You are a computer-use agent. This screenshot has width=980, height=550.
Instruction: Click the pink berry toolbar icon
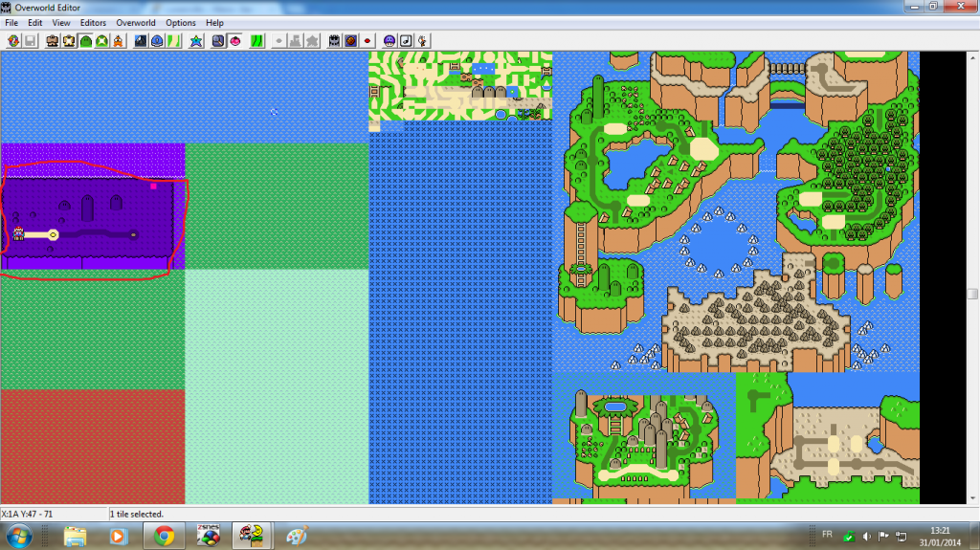235,41
